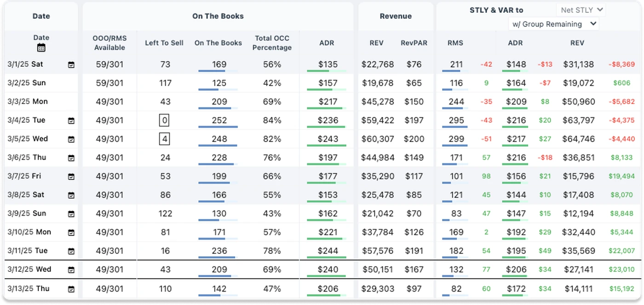This screenshot has width=644, height=305.
Task: Click the boxed 0 Left To Sell value
Action: (x=164, y=120)
